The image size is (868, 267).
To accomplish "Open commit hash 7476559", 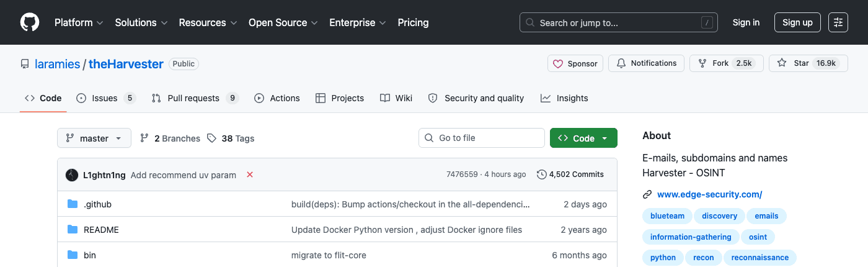I will coord(462,174).
